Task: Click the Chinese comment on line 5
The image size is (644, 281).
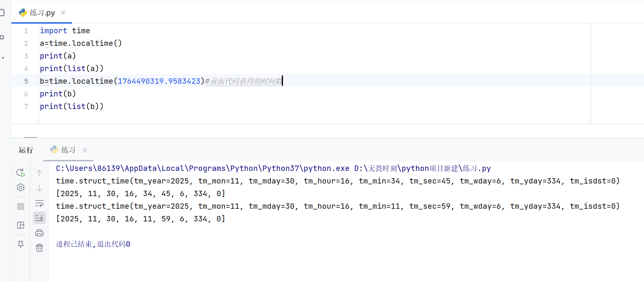Action: pos(244,81)
